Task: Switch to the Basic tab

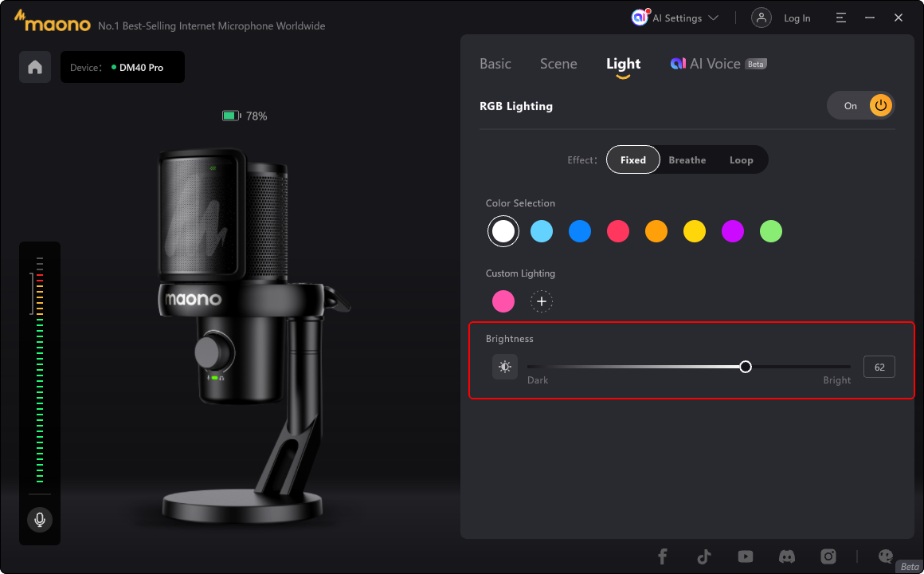Action: point(495,64)
